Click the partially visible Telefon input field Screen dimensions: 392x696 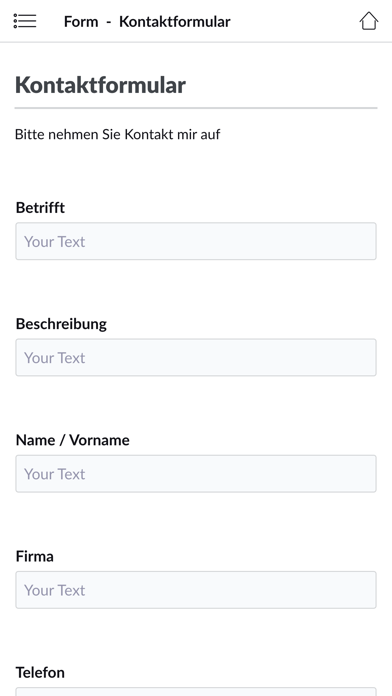pos(196,692)
